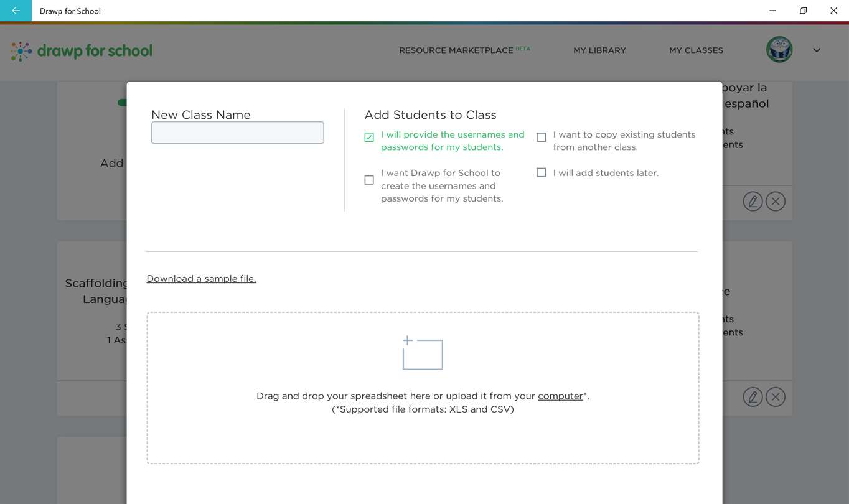This screenshot has width=849, height=504.
Task: Click the lower class card's X delete icon
Action: 775,396
